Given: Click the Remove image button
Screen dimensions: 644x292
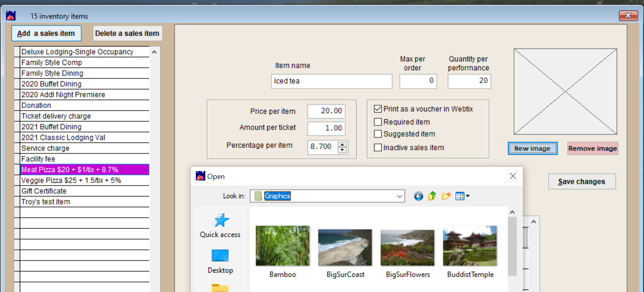Looking at the screenshot, I should (592, 148).
